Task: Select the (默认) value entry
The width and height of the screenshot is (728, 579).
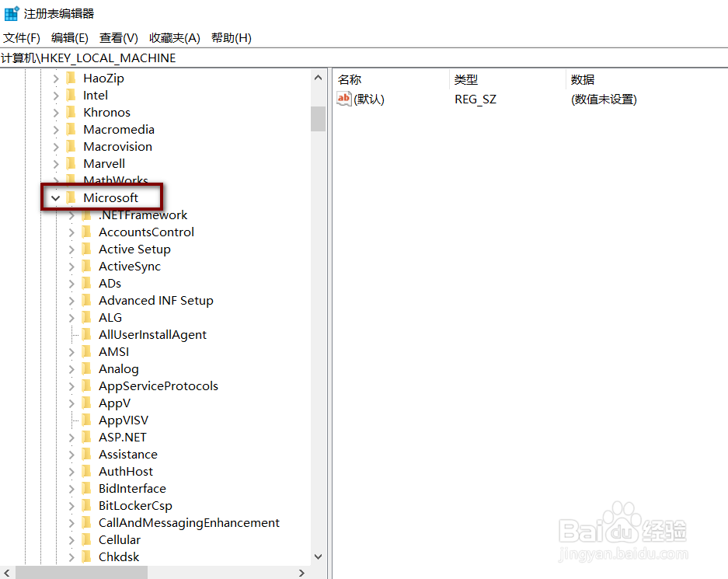Action: click(369, 99)
